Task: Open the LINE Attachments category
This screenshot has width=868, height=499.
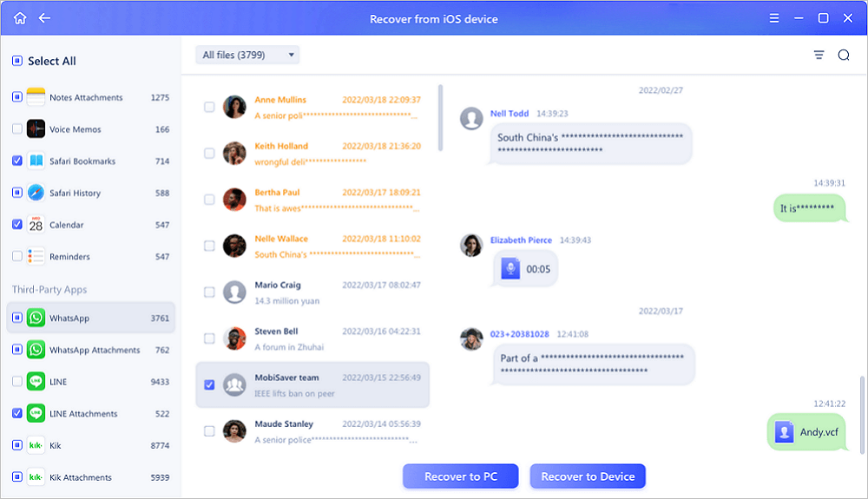Action: tap(82, 414)
